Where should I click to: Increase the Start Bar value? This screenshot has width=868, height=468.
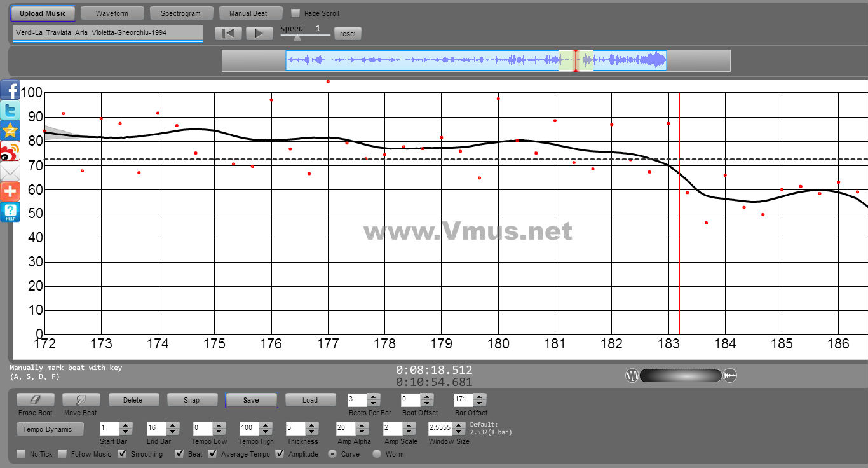[126, 425]
